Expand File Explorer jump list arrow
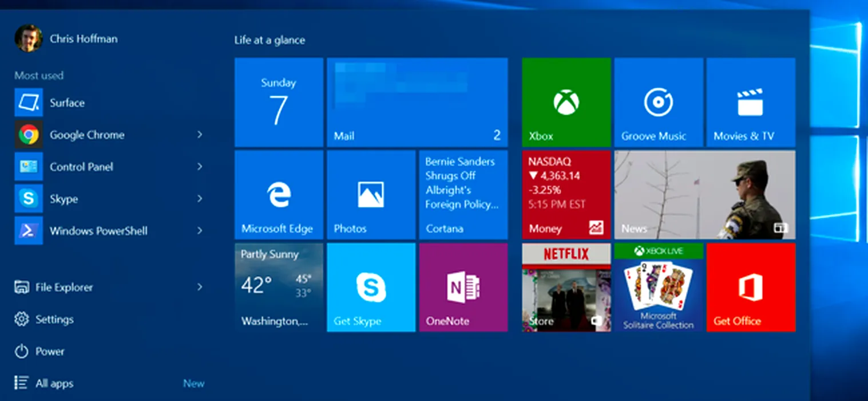Image resolution: width=868 pixels, height=401 pixels. point(200,287)
